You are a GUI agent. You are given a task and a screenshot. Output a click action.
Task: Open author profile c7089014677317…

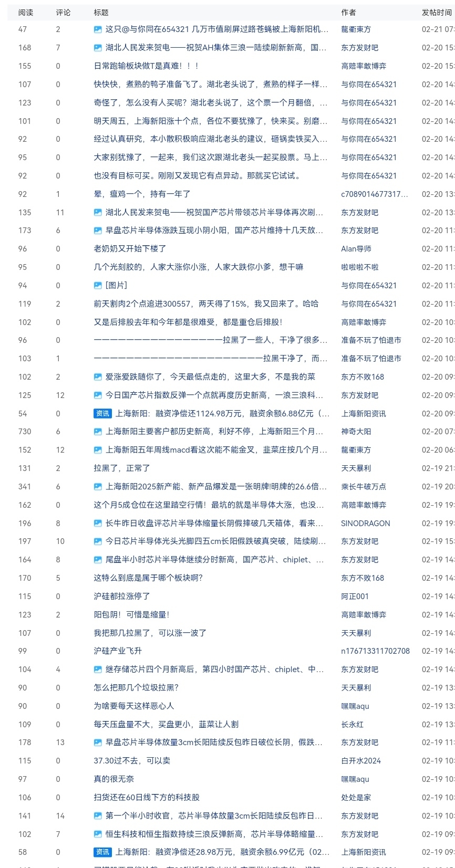coord(375,194)
